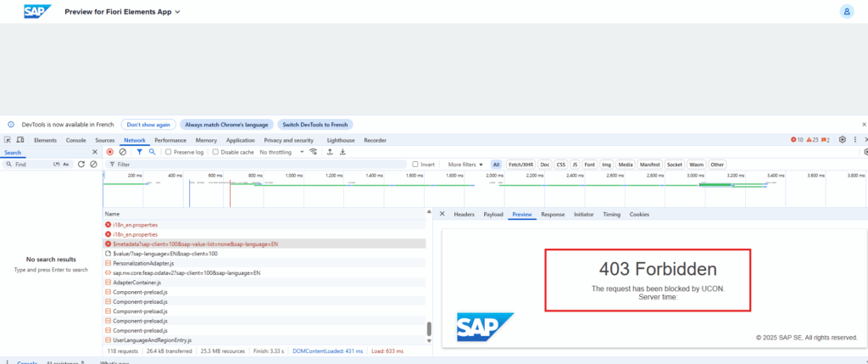This screenshot has height=364, width=868.
Task: Toggle the device toolbar icon
Action: point(20,140)
